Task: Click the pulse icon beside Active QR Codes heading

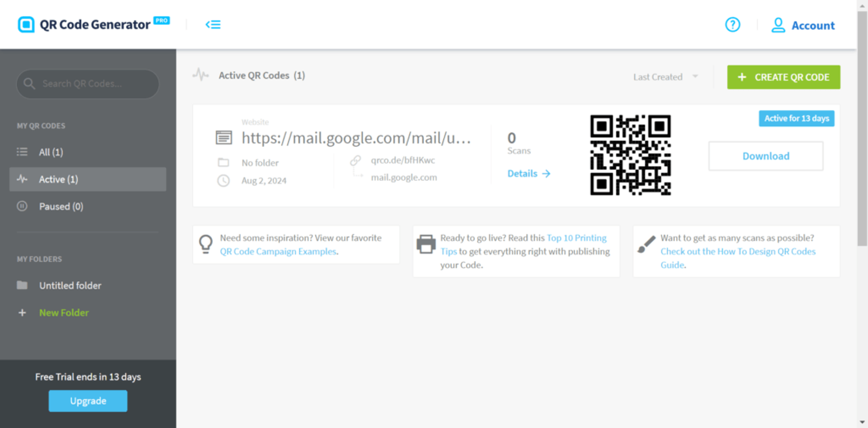Action: click(x=200, y=75)
